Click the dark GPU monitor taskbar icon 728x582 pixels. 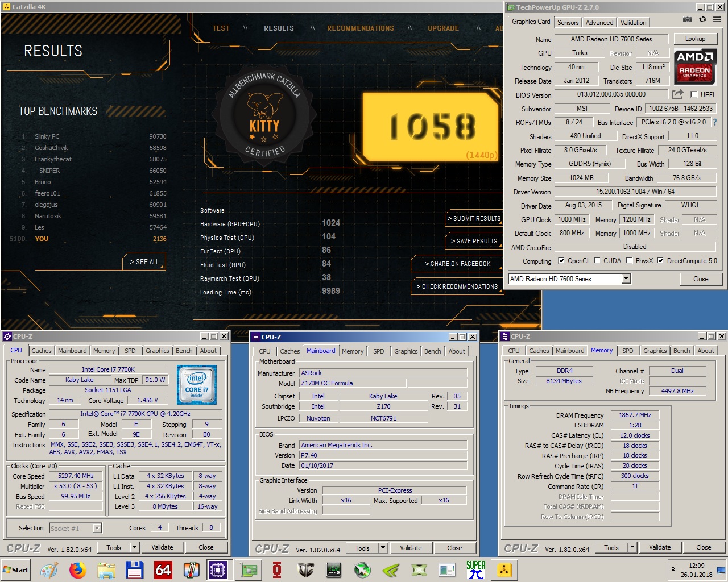click(x=334, y=570)
